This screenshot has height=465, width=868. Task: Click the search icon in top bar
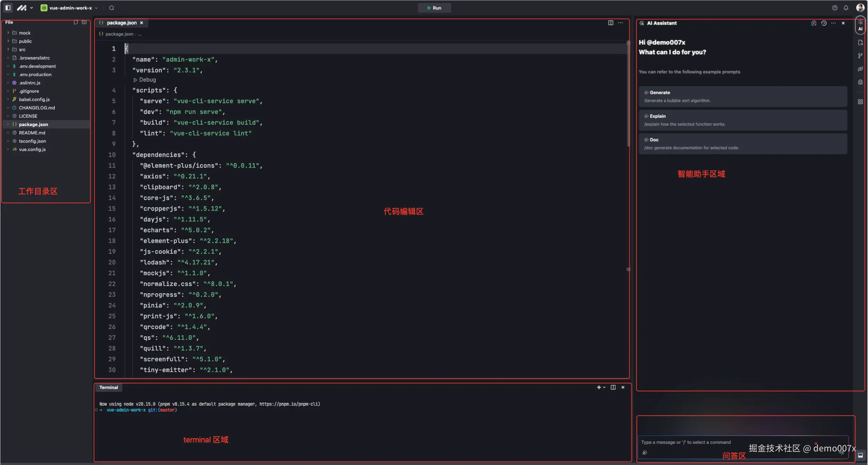[112, 8]
